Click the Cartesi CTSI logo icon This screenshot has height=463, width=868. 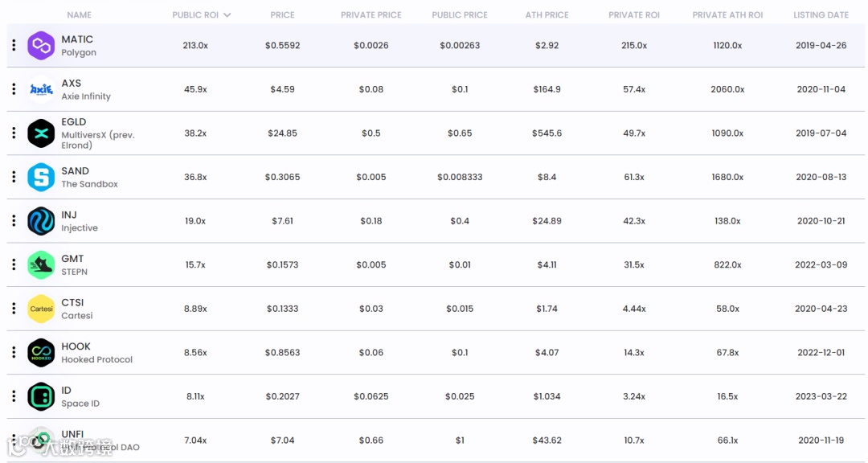41,309
